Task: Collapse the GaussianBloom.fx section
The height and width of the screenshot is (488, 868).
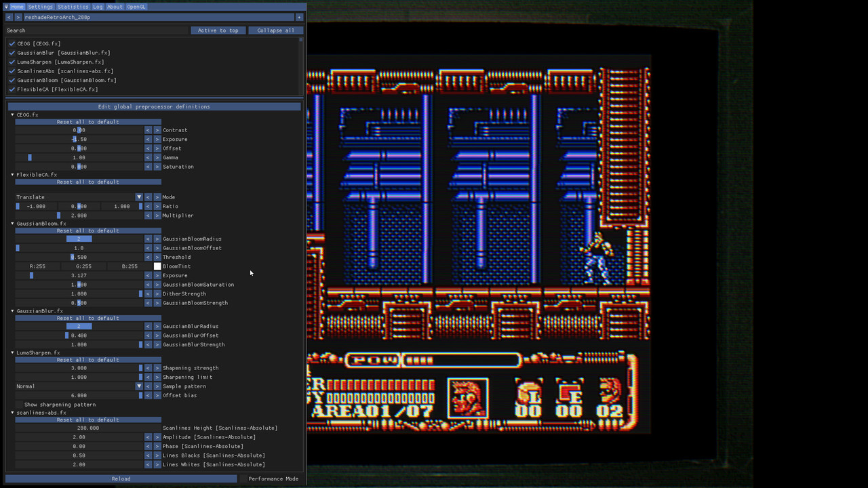Action: [x=12, y=224]
